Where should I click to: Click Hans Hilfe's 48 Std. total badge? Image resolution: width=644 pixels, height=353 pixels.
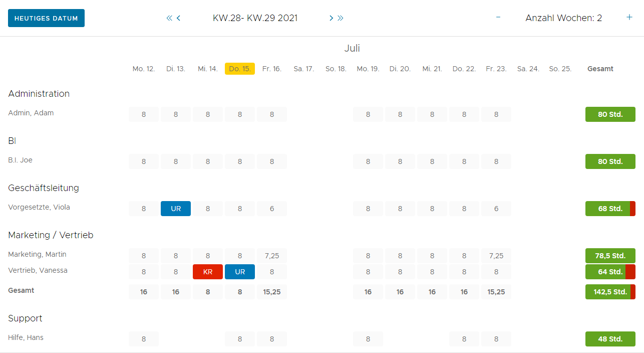click(610, 339)
